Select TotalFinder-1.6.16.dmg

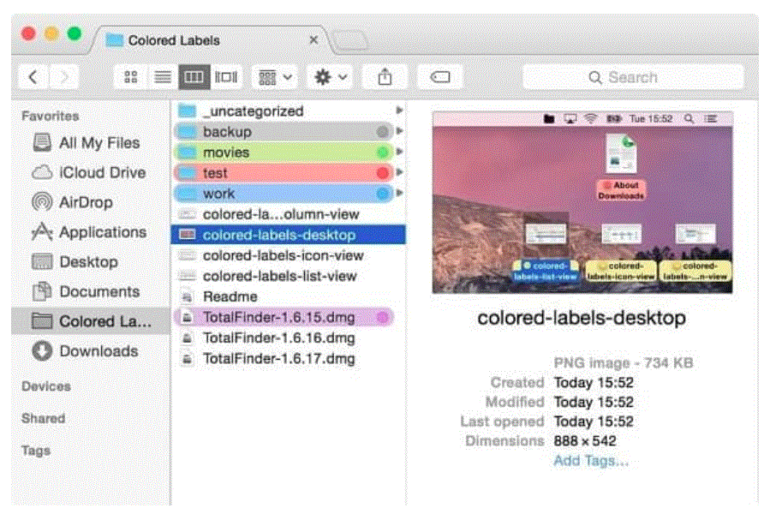[289, 338]
